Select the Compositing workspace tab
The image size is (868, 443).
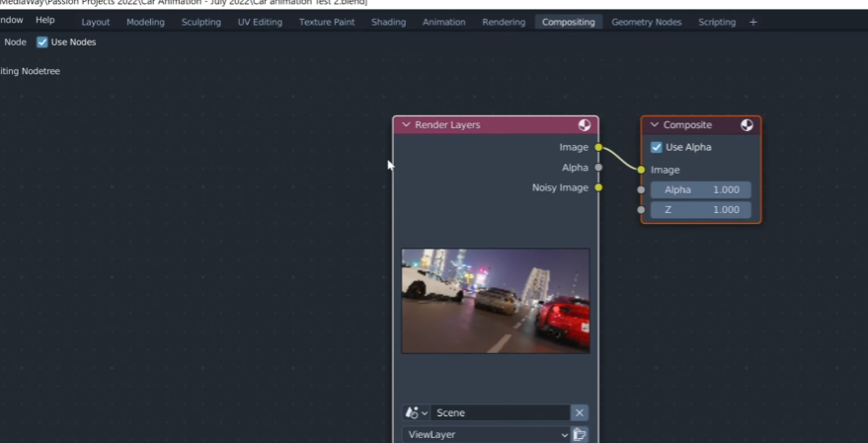pyautogui.click(x=569, y=22)
